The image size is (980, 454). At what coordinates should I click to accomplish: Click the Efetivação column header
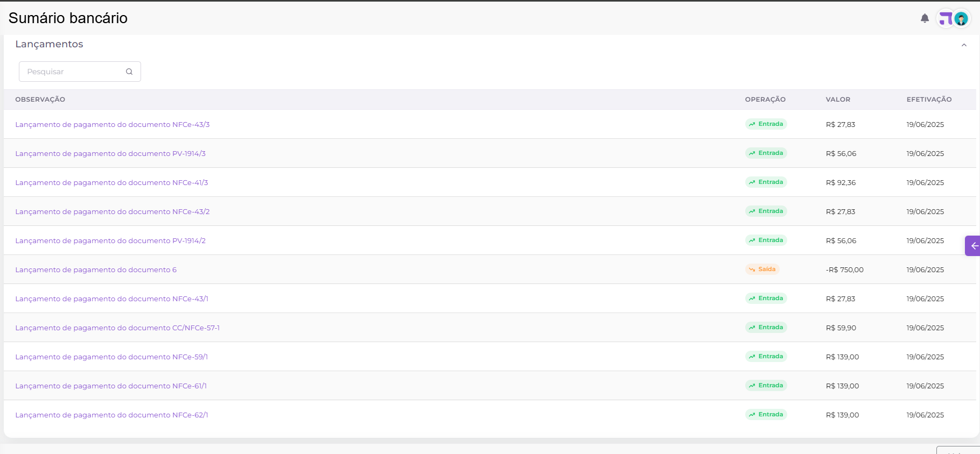pyautogui.click(x=929, y=100)
